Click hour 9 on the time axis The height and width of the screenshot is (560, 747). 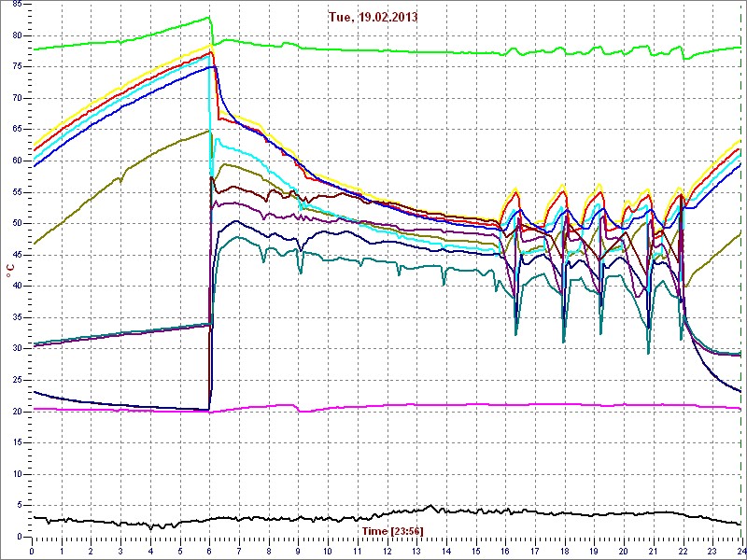pyautogui.click(x=299, y=551)
